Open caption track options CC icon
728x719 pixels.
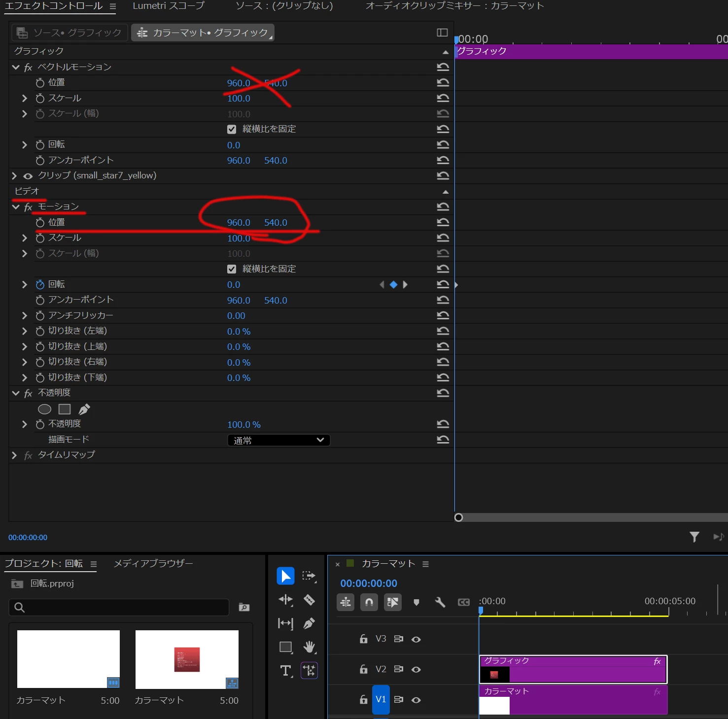(464, 602)
